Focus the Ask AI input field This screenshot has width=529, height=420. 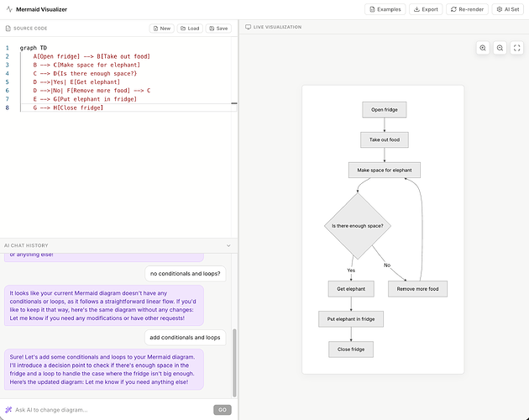pos(109,410)
